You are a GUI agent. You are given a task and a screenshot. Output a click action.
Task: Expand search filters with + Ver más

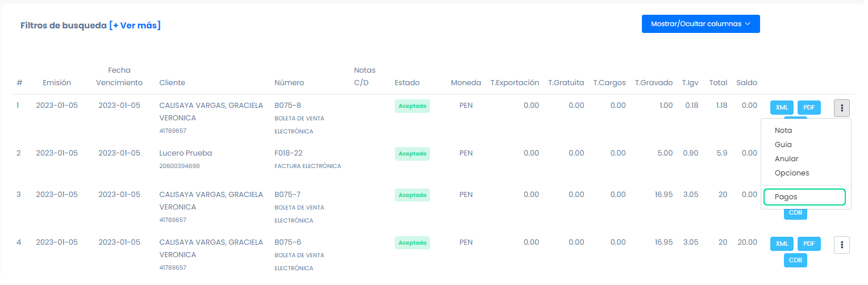(135, 26)
